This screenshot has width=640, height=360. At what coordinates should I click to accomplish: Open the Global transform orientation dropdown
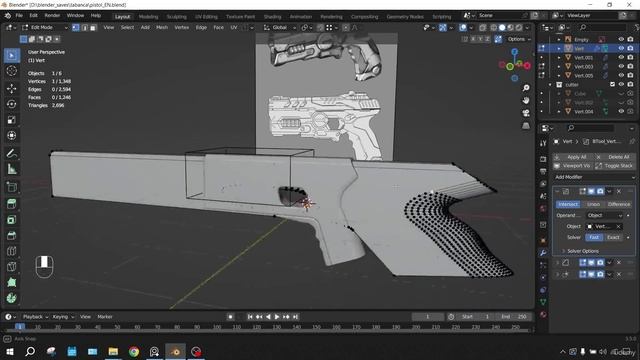[280, 27]
